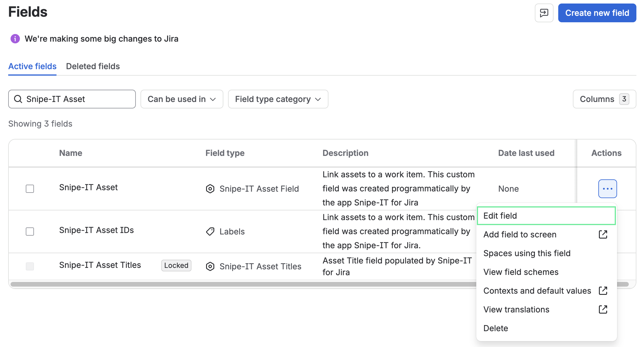
Task: Click the Snipe-IT Asset Field type icon
Action: (x=210, y=189)
